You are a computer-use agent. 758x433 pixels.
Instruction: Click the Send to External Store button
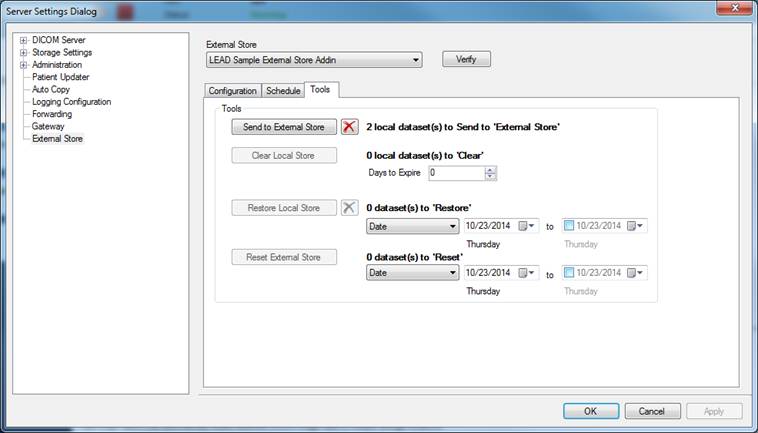[284, 127]
